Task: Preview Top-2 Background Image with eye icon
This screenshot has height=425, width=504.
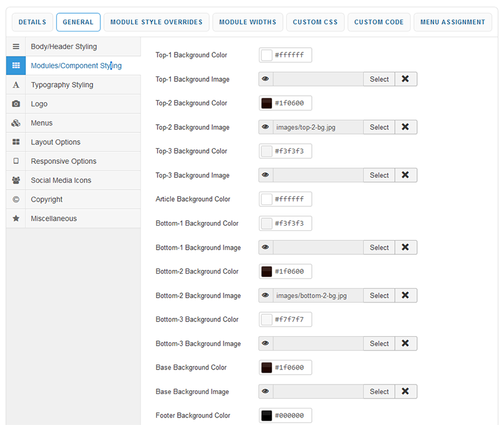Action: pos(266,127)
